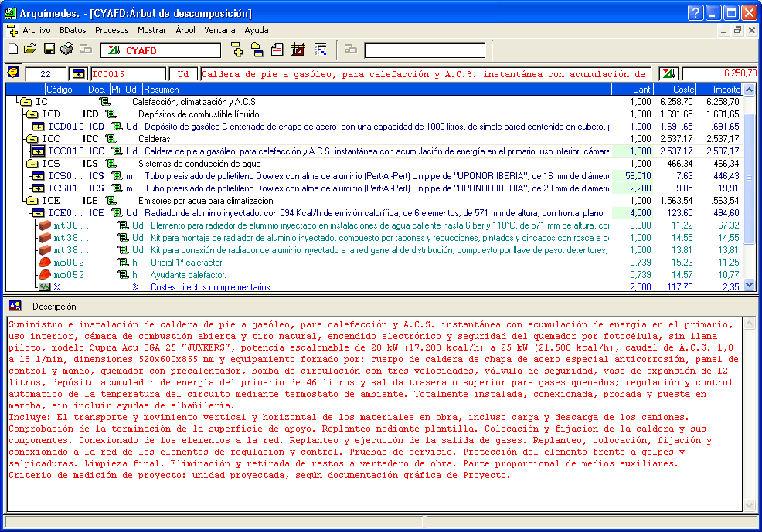The width and height of the screenshot is (762, 532).
Task: Open the BDatos menu
Action: 73,30
